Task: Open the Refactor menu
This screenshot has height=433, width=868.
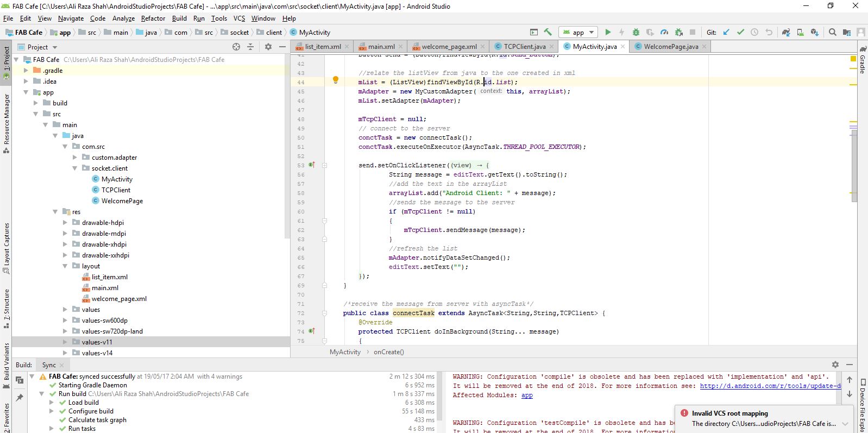Action: pyautogui.click(x=153, y=18)
